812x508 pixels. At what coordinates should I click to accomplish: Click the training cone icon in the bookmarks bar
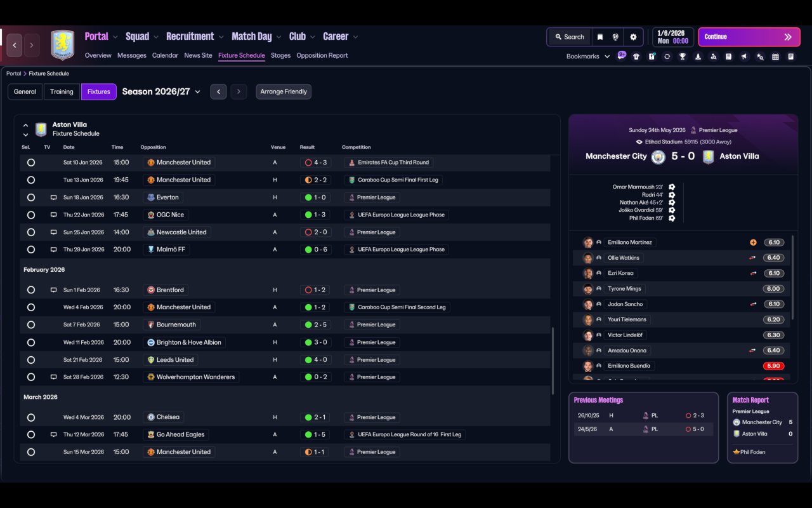[698, 57]
